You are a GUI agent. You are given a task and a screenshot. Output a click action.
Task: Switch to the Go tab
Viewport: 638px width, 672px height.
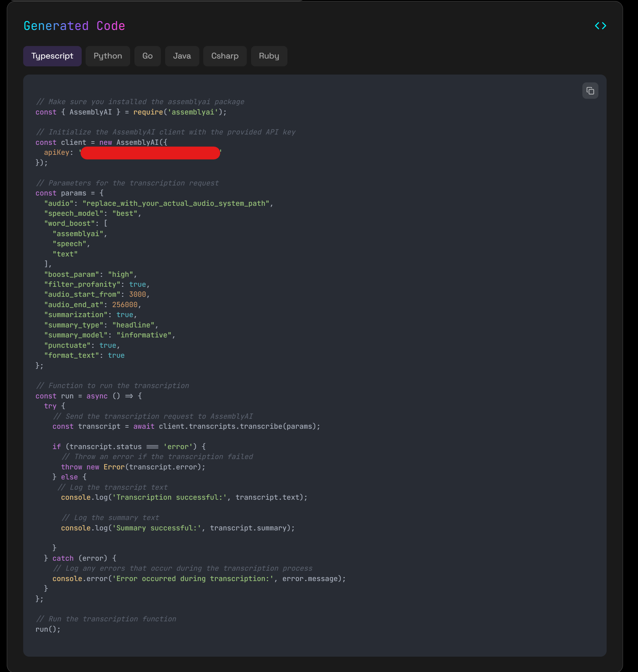[147, 56]
